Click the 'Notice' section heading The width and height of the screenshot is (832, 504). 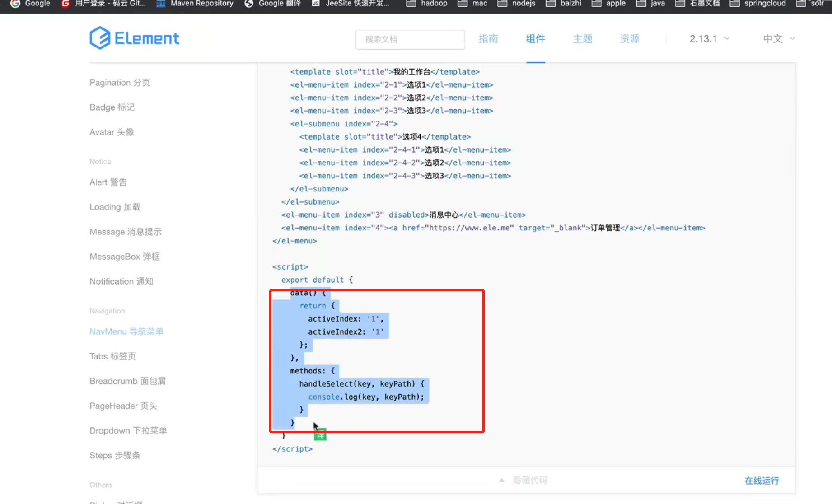[x=100, y=162]
